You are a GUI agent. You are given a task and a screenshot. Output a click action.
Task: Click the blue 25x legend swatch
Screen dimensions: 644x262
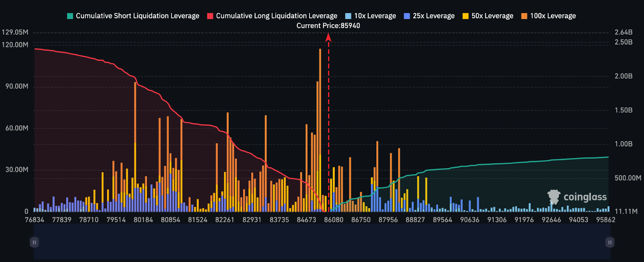pos(407,16)
